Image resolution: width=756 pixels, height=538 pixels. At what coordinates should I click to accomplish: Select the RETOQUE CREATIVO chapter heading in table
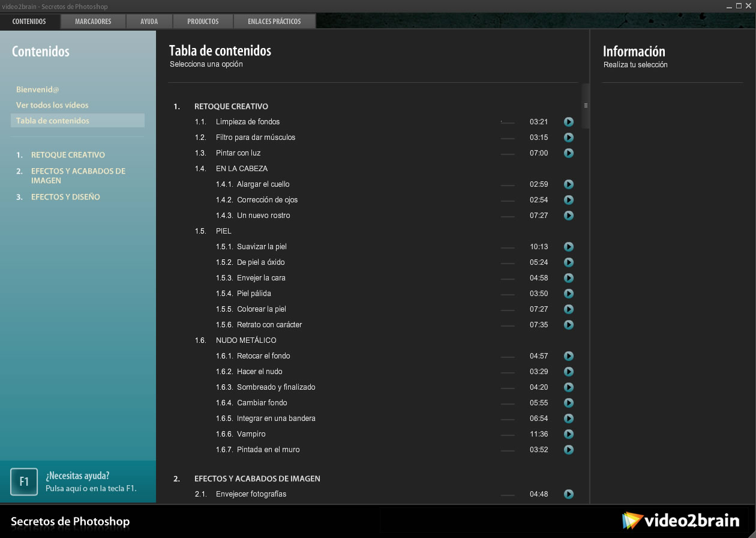231,106
